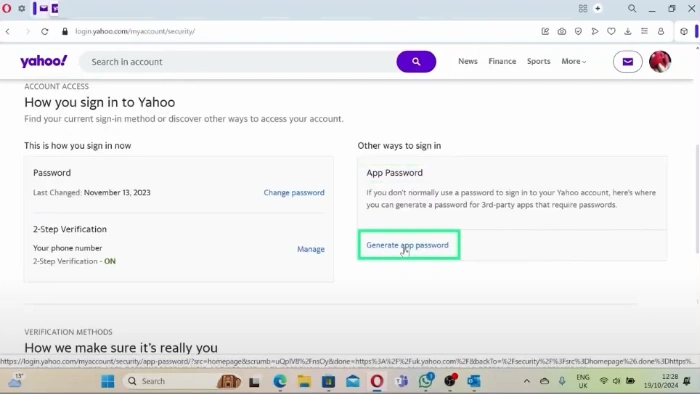Select the 'November 13, 2023' date text

pyautogui.click(x=117, y=192)
